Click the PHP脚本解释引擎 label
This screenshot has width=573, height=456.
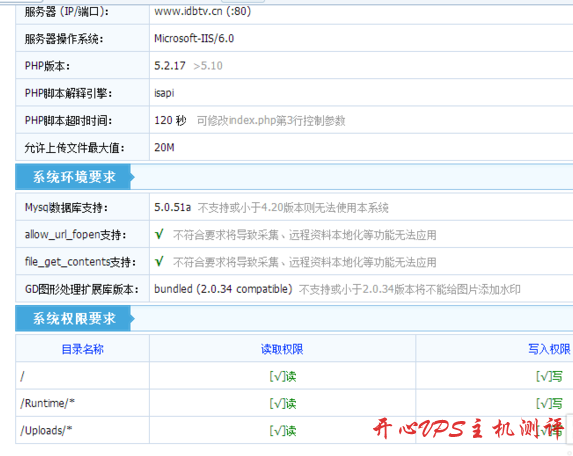click(x=68, y=93)
